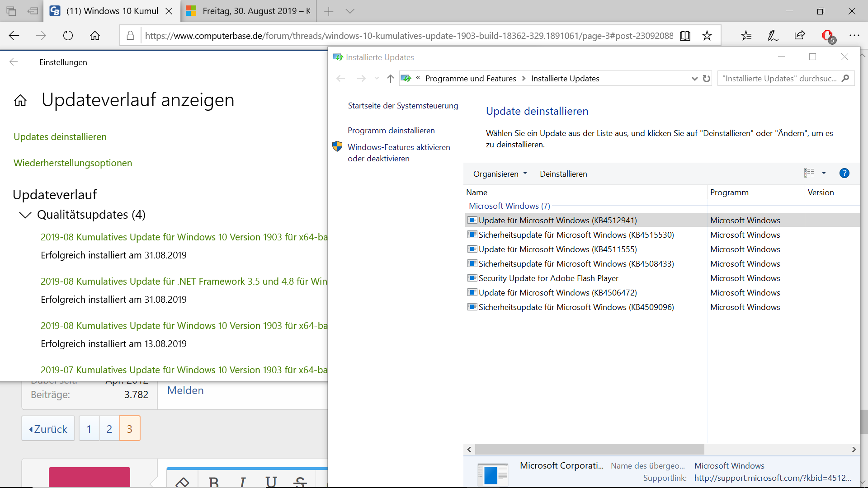Share this page using share icon
Viewport: 868px width, 488px height.
[x=800, y=36]
